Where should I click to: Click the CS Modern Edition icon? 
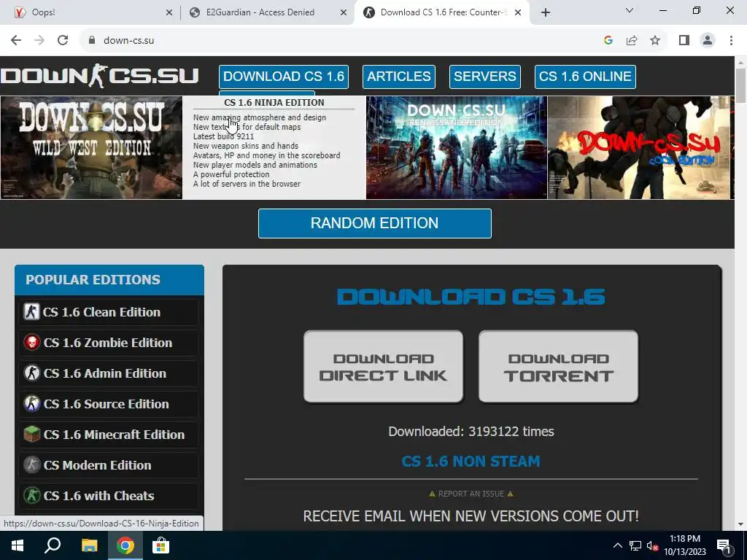click(31, 464)
